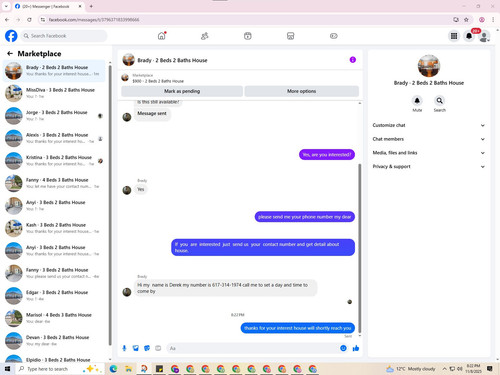Screen dimensions: 500x375
Task: Open the Kash - 3 Beds 2 Baths conversation
Action: pyautogui.click(x=54, y=228)
